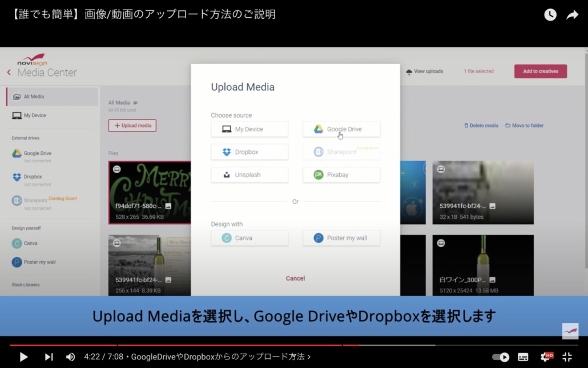The width and height of the screenshot is (588, 368).
Task: Open the video settings gear
Action: (x=546, y=357)
